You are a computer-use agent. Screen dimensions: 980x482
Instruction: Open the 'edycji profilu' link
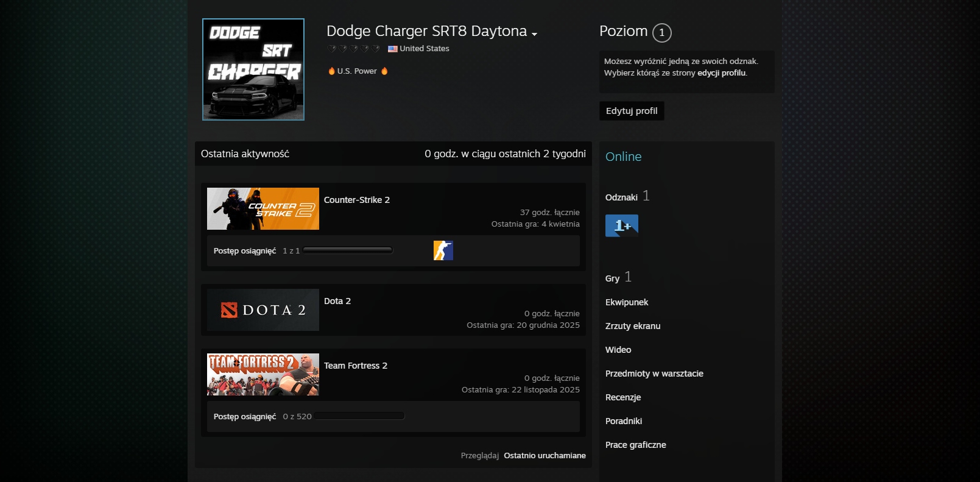pyautogui.click(x=721, y=73)
